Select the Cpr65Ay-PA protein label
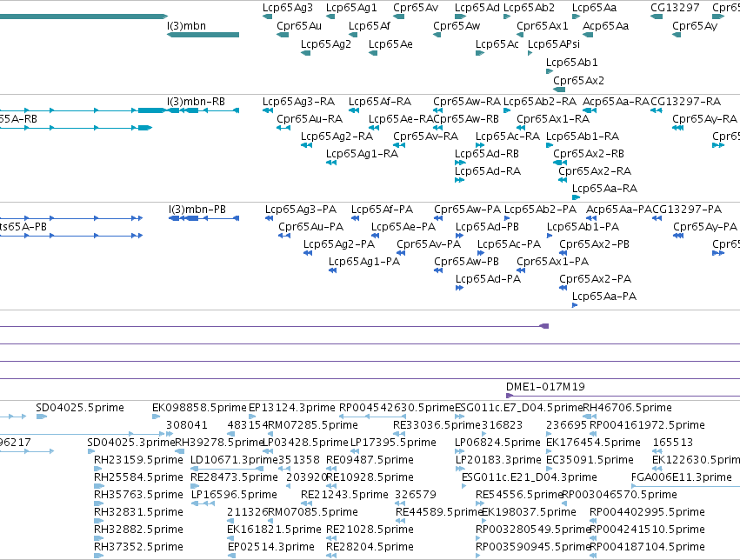The width and height of the screenshot is (740, 560). 705,226
